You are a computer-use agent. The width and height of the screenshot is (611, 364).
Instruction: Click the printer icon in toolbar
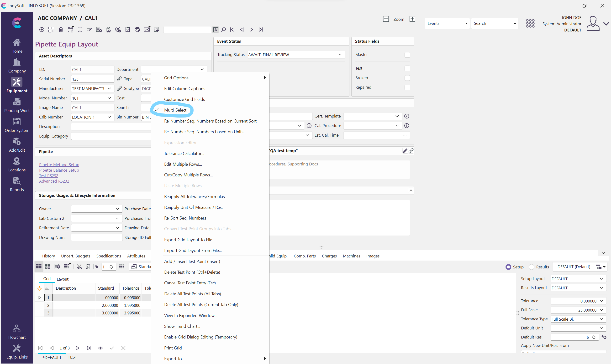coord(137,29)
